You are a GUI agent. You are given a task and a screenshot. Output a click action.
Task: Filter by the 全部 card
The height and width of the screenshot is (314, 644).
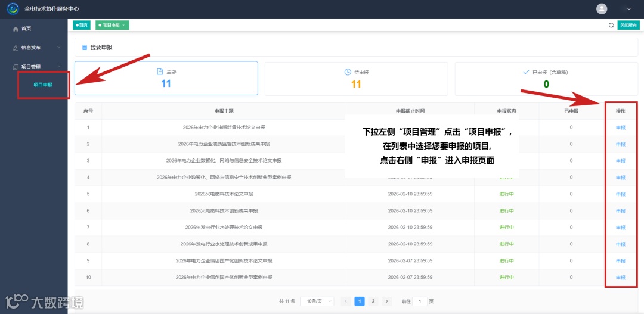[x=166, y=78]
